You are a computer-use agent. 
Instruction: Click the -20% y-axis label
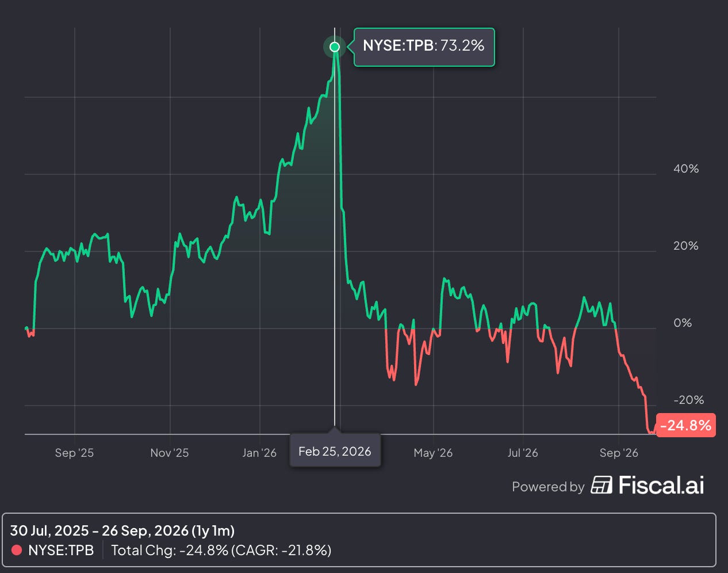pos(688,400)
